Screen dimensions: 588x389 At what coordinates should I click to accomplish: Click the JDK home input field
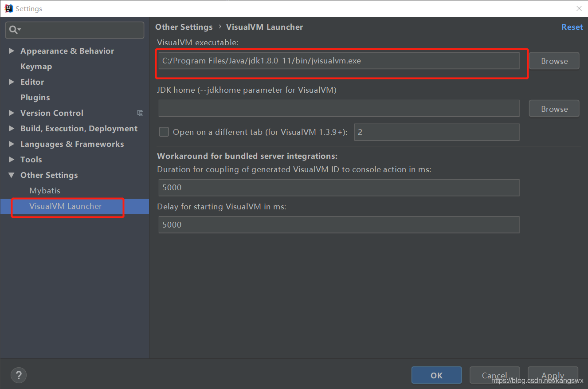(339, 109)
